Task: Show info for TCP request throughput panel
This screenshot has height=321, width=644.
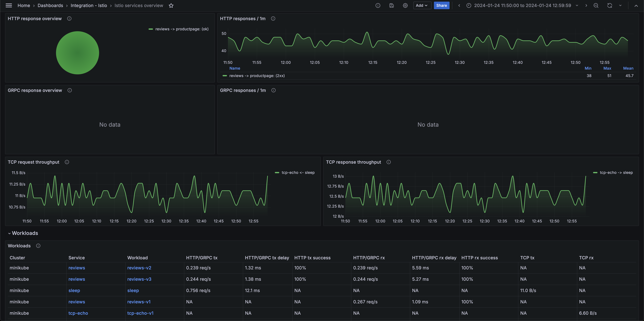Action: (67, 162)
